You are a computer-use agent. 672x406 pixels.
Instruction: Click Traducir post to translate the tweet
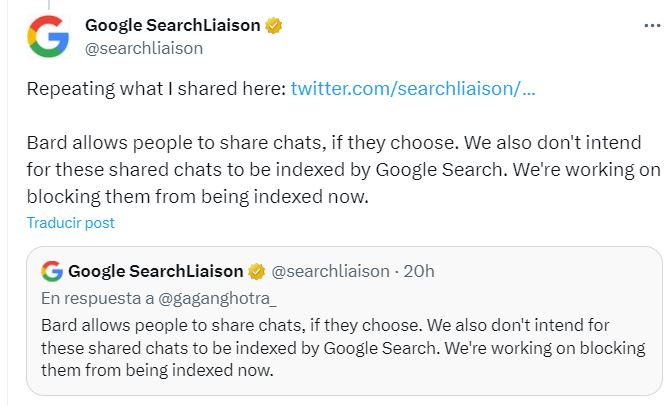[71, 223]
